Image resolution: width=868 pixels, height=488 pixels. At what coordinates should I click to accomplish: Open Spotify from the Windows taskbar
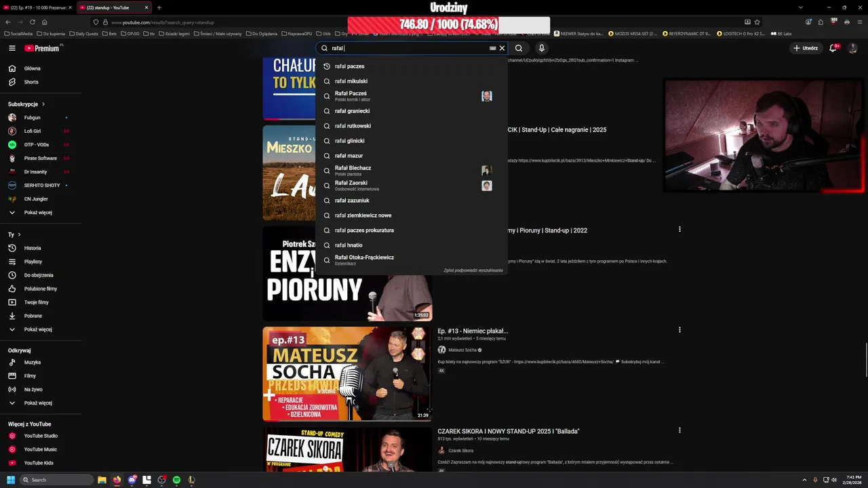pyautogui.click(x=176, y=480)
